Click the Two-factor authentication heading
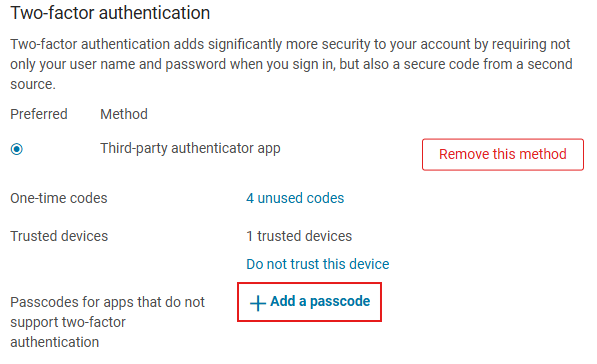 tap(110, 13)
